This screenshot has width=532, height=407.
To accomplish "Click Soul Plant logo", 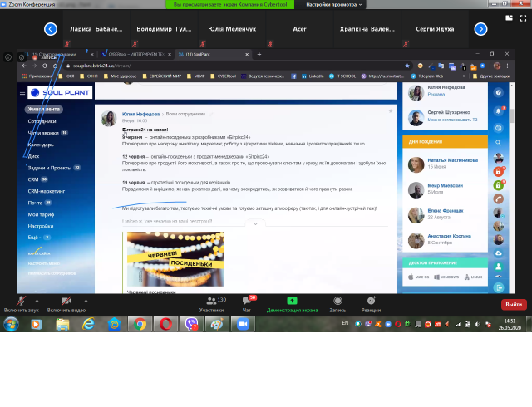I will pyautogui.click(x=60, y=92).
